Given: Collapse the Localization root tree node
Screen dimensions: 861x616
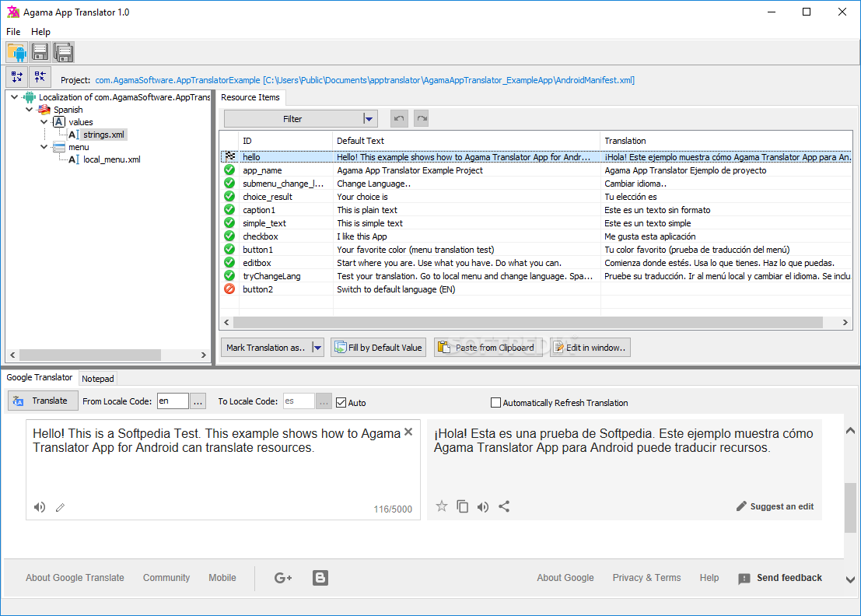Looking at the screenshot, I should (x=14, y=97).
